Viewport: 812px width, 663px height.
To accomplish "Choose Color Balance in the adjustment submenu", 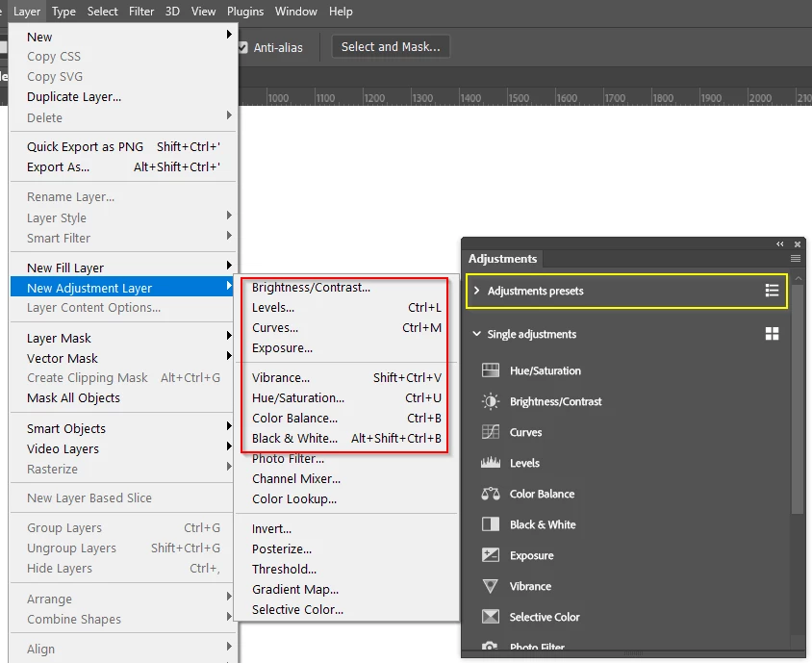I will tap(346, 418).
